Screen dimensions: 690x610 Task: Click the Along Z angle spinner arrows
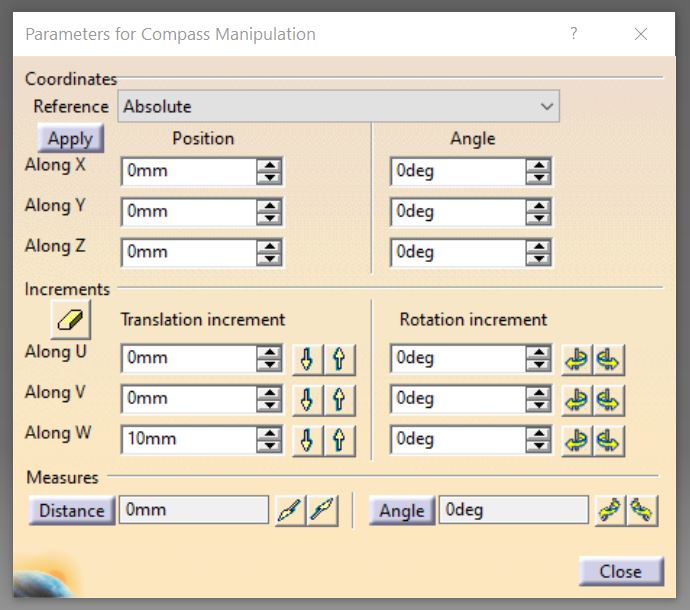click(x=538, y=252)
